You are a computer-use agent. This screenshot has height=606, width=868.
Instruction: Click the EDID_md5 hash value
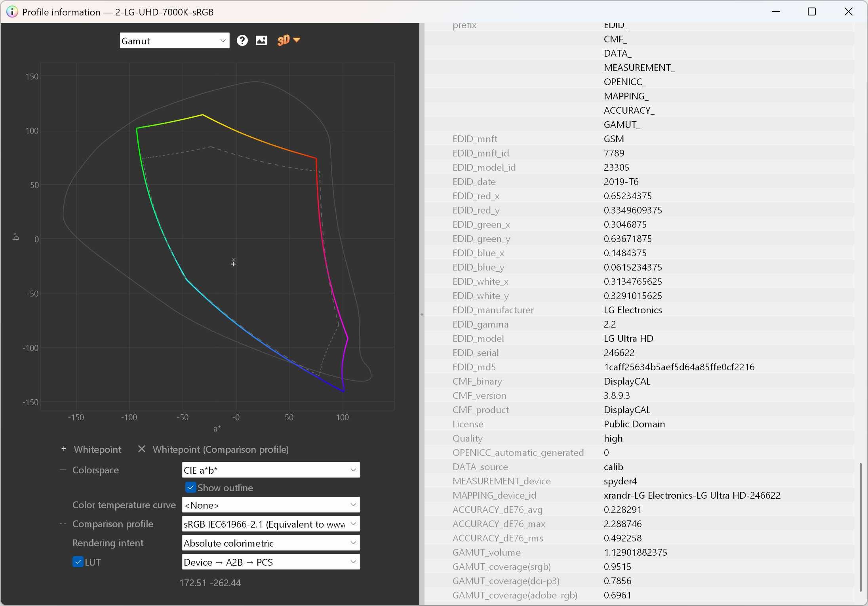point(679,367)
